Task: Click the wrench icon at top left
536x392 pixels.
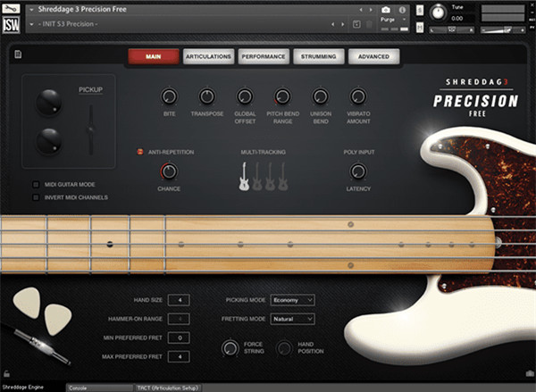Action: [x=11, y=10]
